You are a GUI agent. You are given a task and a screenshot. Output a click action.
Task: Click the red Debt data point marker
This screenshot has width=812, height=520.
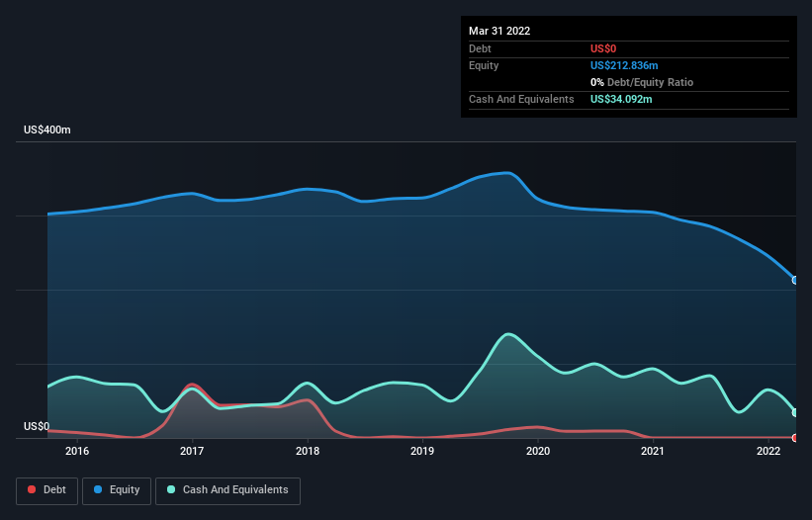[795, 438]
